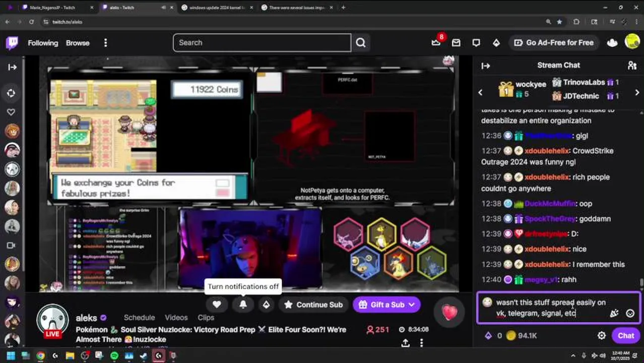644x363 pixels.
Task: Expand the left side navigation arrow
Action: click(x=12, y=67)
